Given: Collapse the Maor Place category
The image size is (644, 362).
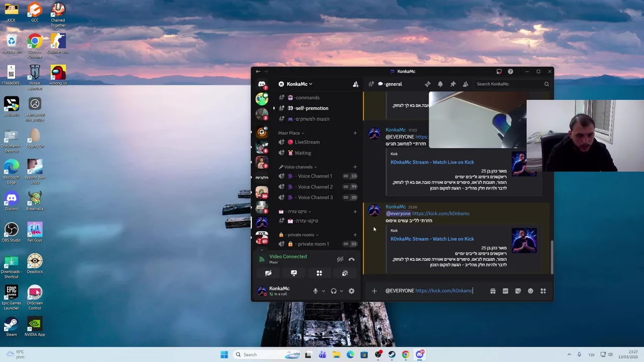Looking at the screenshot, I should tap(291, 133).
